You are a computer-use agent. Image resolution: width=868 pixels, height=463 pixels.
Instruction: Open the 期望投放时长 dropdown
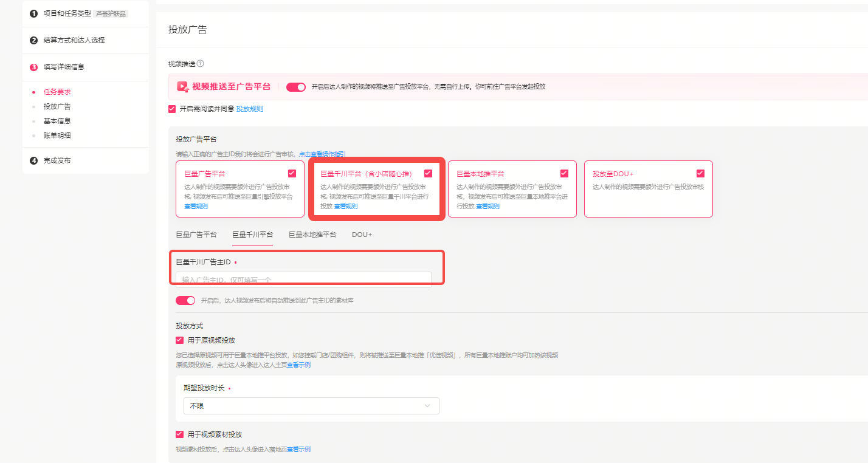click(311, 406)
